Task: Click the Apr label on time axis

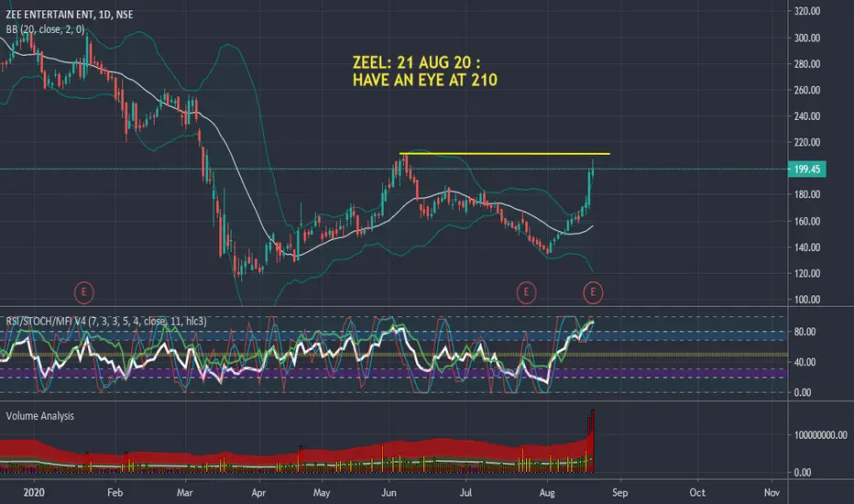Action: pyautogui.click(x=258, y=493)
